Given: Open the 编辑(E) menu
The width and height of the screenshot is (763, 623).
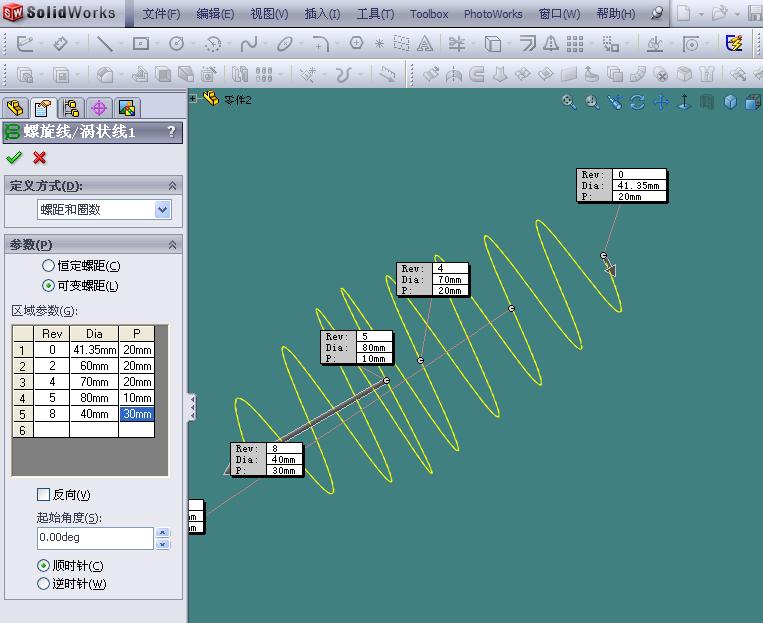Looking at the screenshot, I should coord(215,14).
